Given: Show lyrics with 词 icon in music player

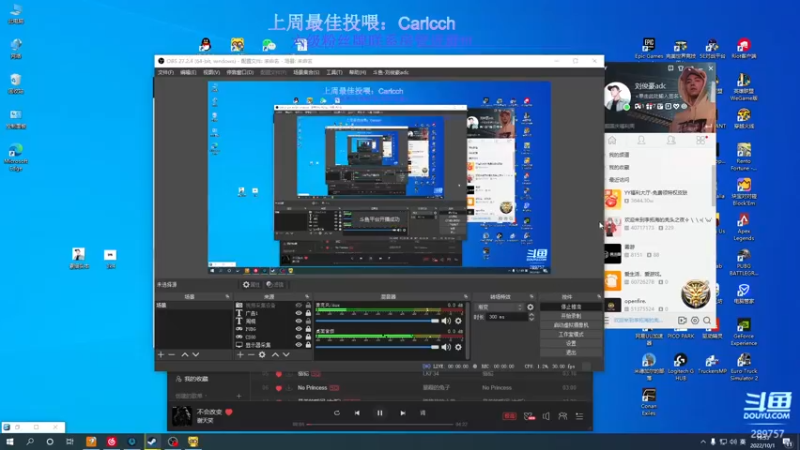Looking at the screenshot, I should (x=423, y=413).
